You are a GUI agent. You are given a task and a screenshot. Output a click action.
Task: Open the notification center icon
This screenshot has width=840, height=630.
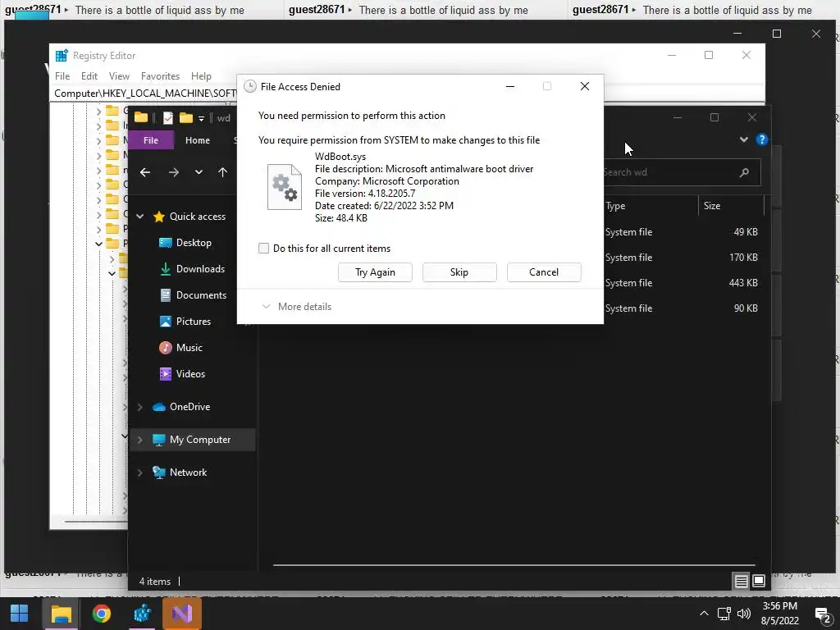coord(822,614)
